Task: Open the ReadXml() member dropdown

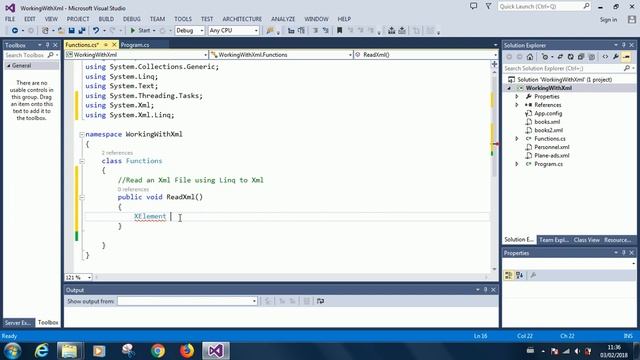Action: (x=426, y=55)
